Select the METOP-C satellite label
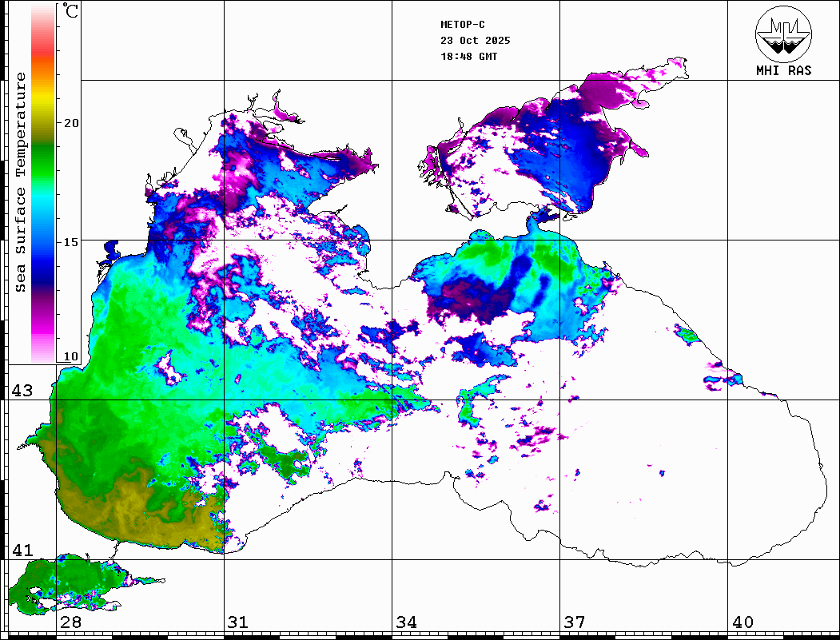Screen dimensions: 840x640 coord(463,25)
